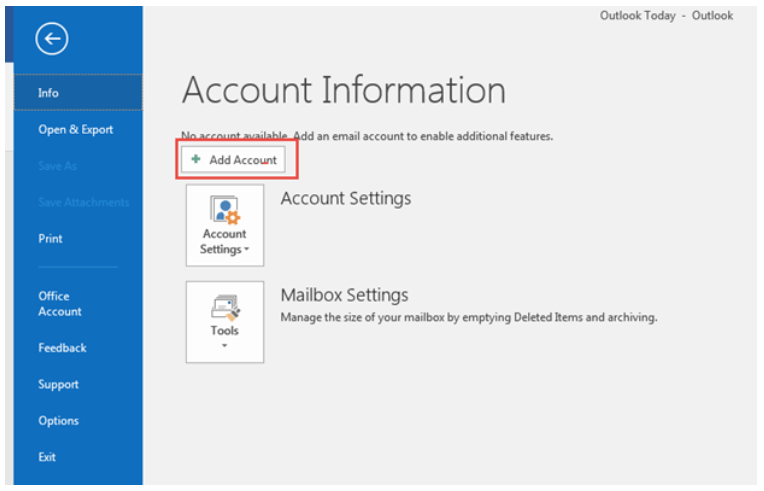Viewport: 764px width, 491px height.
Task: Select Save Attachments in the sidebar
Action: [83, 202]
